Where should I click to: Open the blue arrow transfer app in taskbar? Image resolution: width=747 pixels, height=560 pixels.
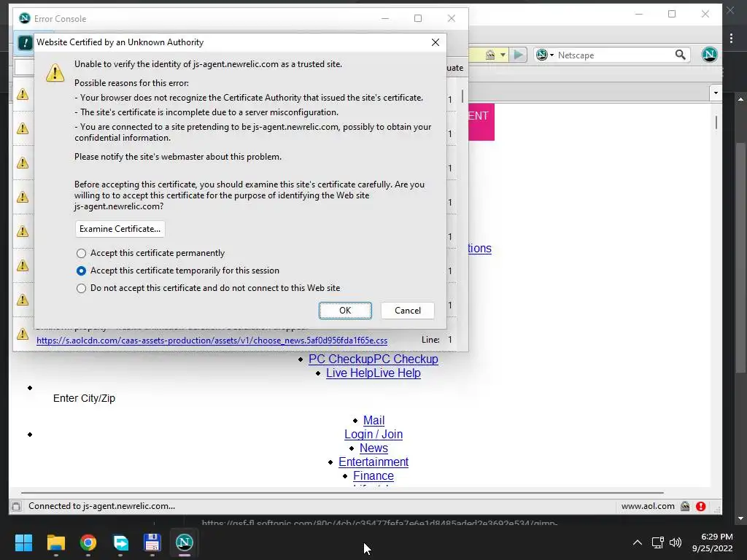(120, 542)
